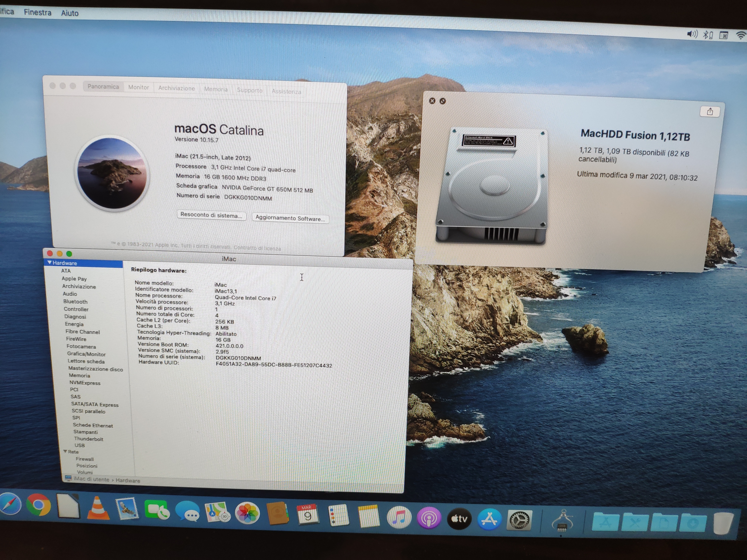
Task: Select Audio in the sidebar
Action: (x=70, y=294)
